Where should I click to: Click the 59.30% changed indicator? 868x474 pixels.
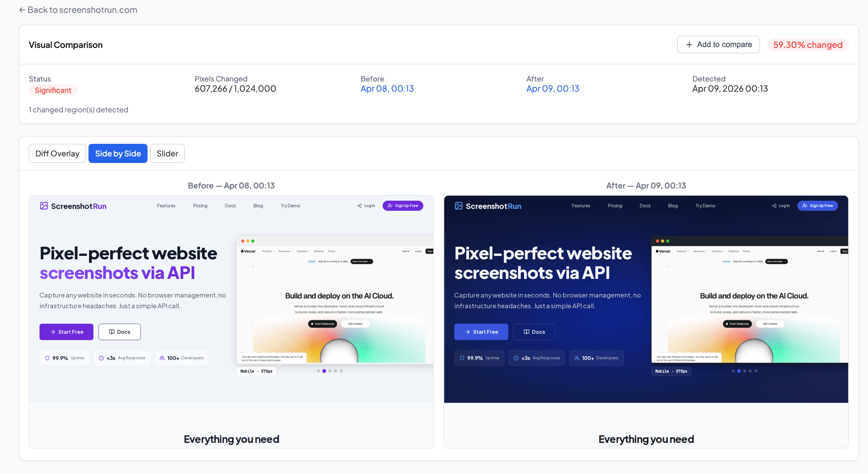pos(808,44)
